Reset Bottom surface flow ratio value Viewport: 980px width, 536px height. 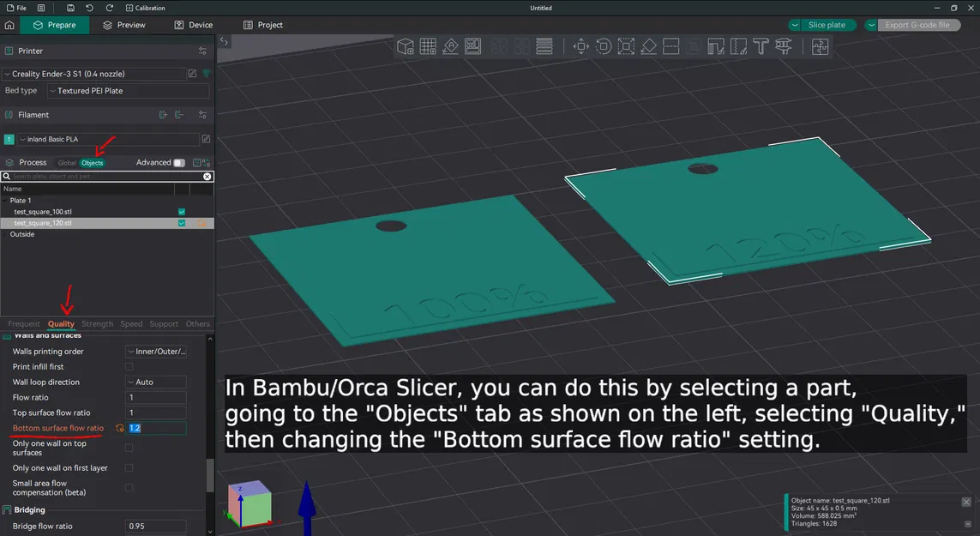point(119,429)
